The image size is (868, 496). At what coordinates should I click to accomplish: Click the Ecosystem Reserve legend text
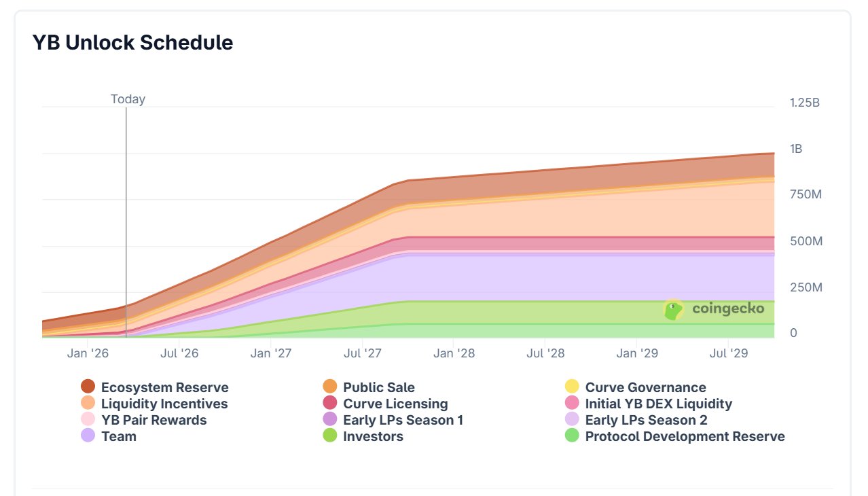click(x=164, y=387)
